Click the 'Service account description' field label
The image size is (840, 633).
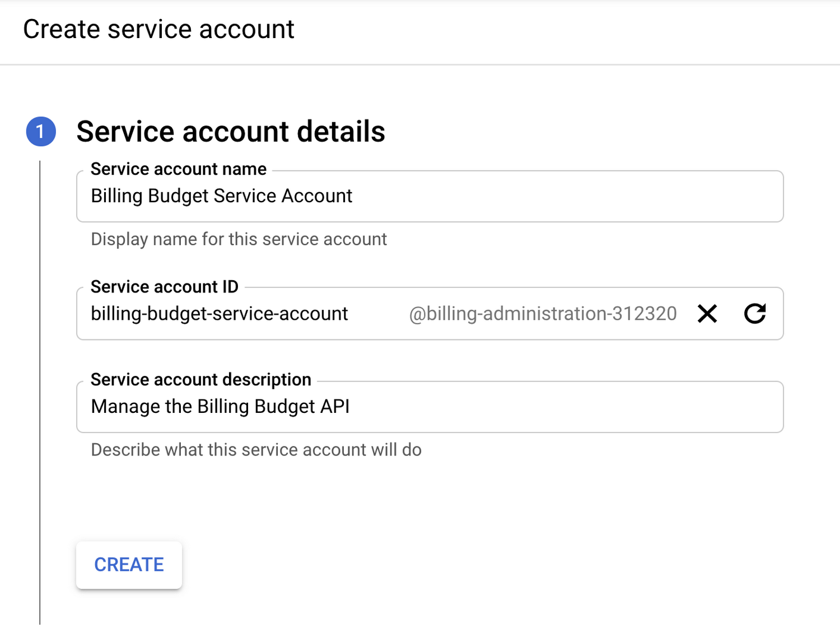pos(200,380)
